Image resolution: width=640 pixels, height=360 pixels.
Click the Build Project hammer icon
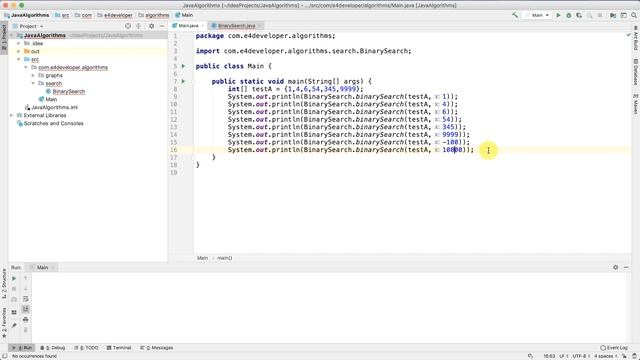pos(515,15)
